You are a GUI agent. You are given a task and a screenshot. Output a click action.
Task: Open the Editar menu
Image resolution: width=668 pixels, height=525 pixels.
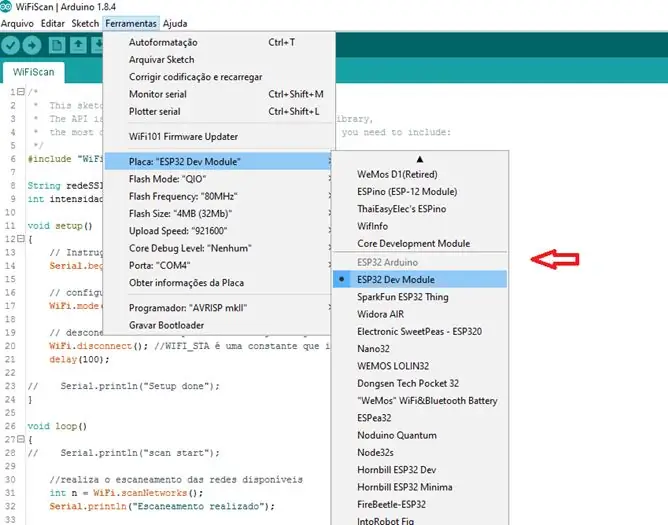click(x=52, y=23)
